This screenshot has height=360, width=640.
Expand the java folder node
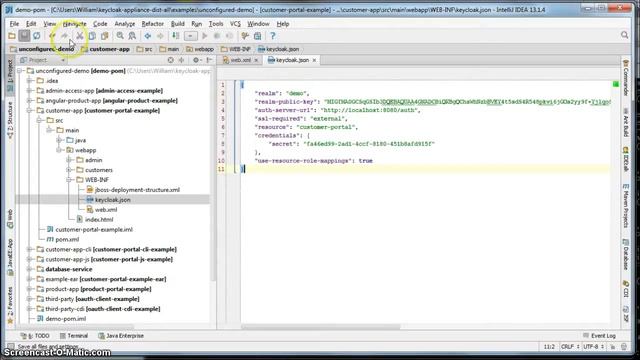pos(59,140)
